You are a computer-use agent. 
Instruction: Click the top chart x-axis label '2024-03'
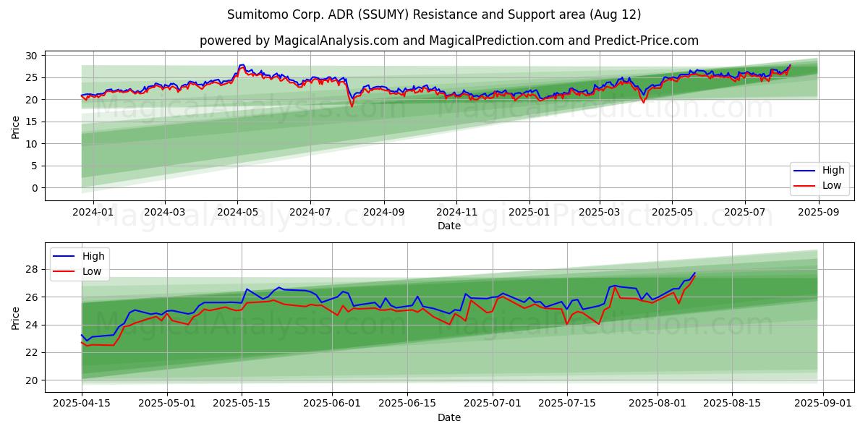(165, 213)
